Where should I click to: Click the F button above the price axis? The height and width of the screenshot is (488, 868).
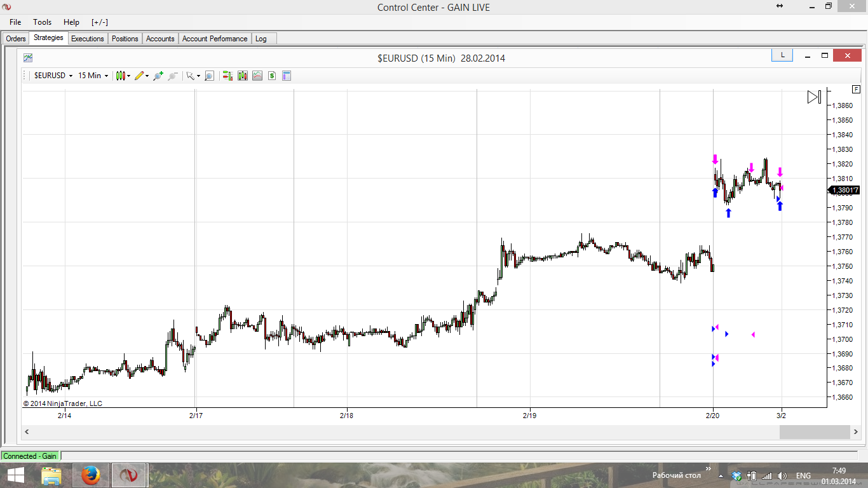tap(857, 90)
